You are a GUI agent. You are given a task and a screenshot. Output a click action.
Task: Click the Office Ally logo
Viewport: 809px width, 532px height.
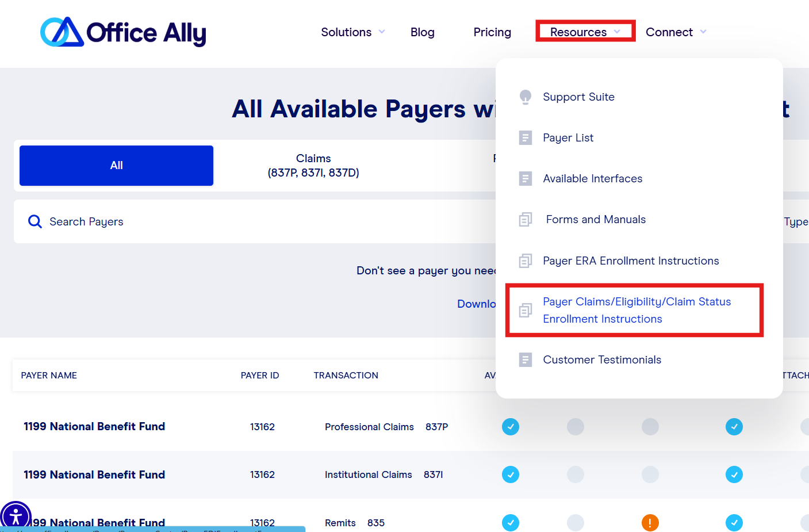pos(123,32)
